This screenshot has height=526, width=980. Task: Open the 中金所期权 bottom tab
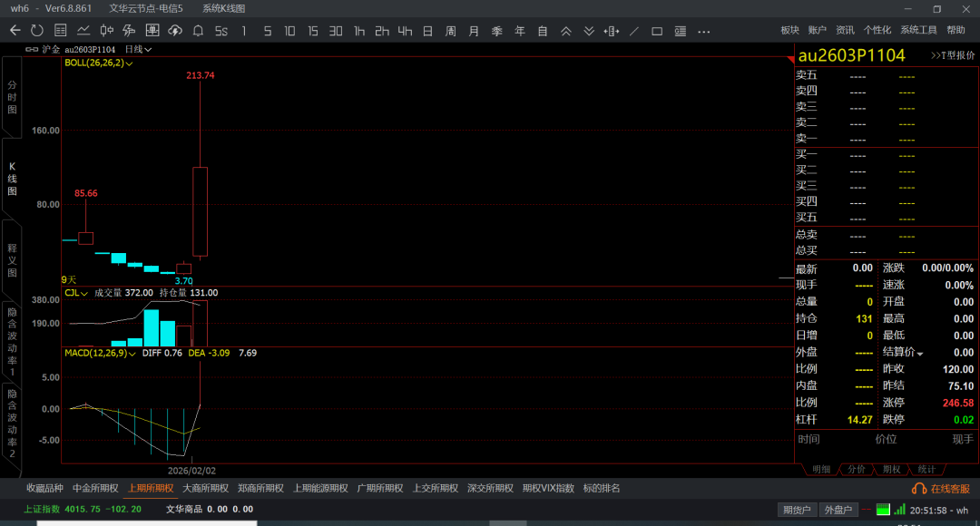pyautogui.click(x=95, y=489)
